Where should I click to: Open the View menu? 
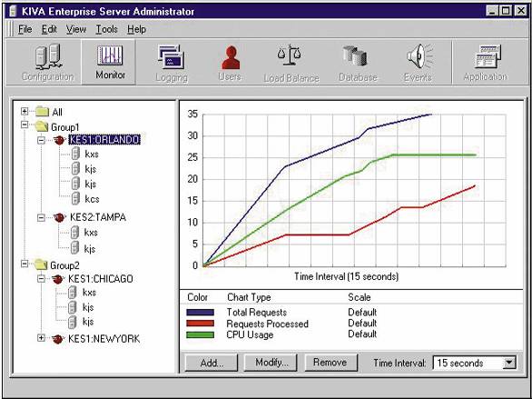pos(75,30)
